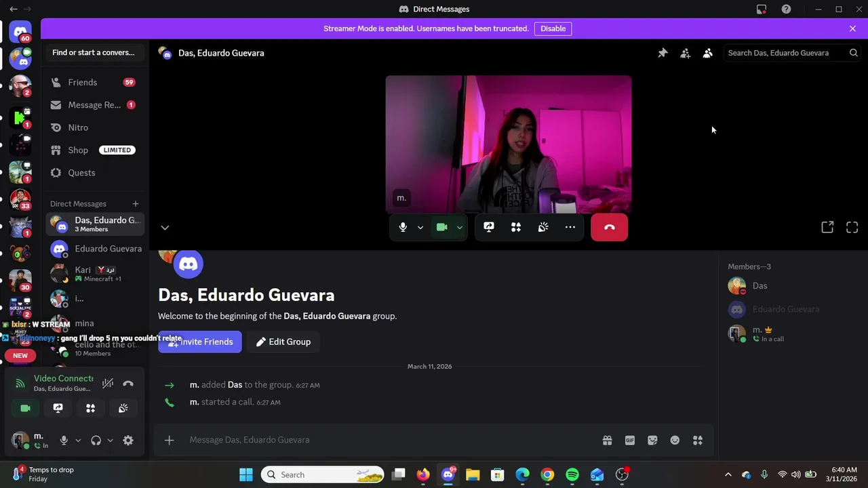Image resolution: width=868 pixels, height=488 pixels.
Task: Open the Nitro page
Action: [95, 127]
